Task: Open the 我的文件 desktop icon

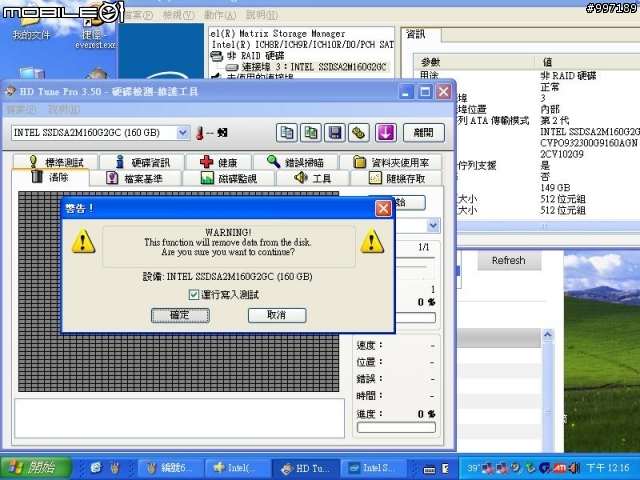Action: coord(31,25)
